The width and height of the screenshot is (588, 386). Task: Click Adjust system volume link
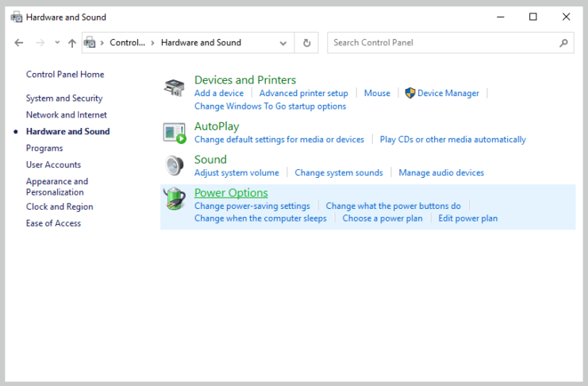click(x=236, y=172)
